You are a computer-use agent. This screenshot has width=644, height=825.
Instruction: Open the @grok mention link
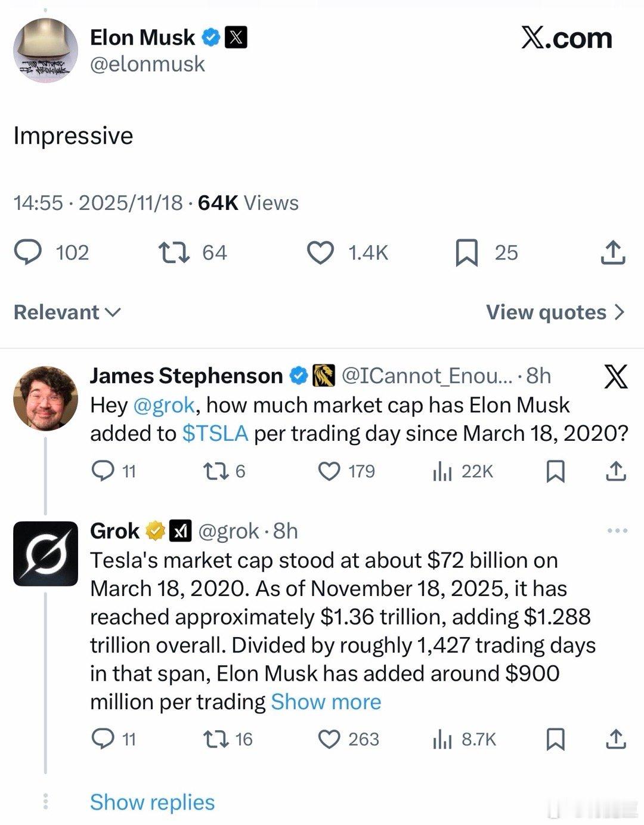coord(164,405)
